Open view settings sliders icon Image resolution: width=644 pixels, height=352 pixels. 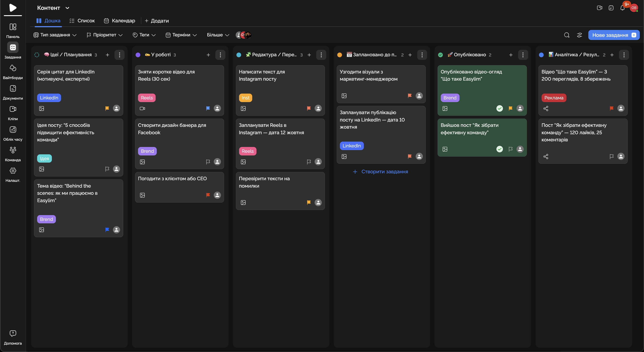580,35
